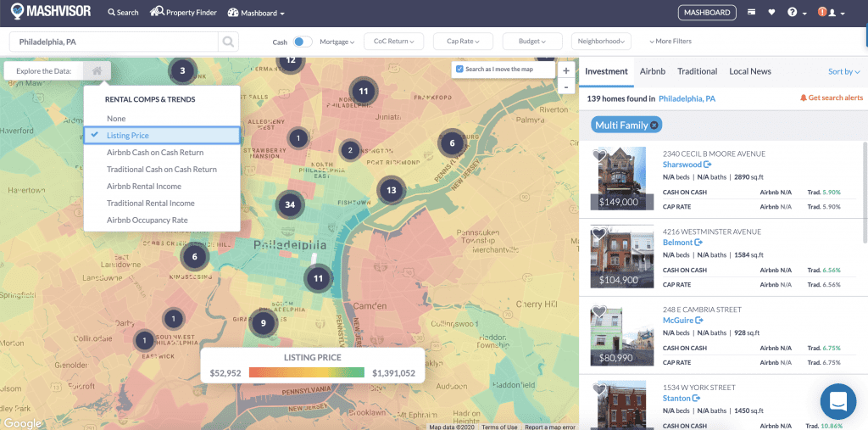868x430 pixels.
Task: Click the outlined MASHBOARD button
Action: point(707,12)
